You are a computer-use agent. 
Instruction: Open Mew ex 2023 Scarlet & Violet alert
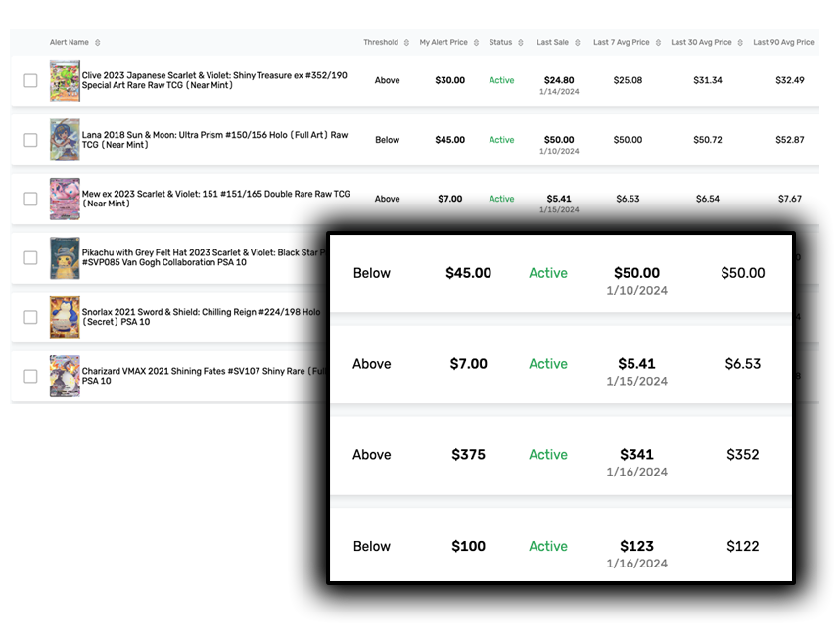click(x=216, y=199)
